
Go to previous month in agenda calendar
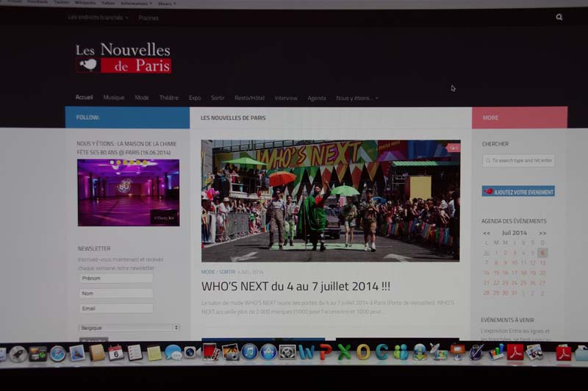pyautogui.click(x=487, y=233)
